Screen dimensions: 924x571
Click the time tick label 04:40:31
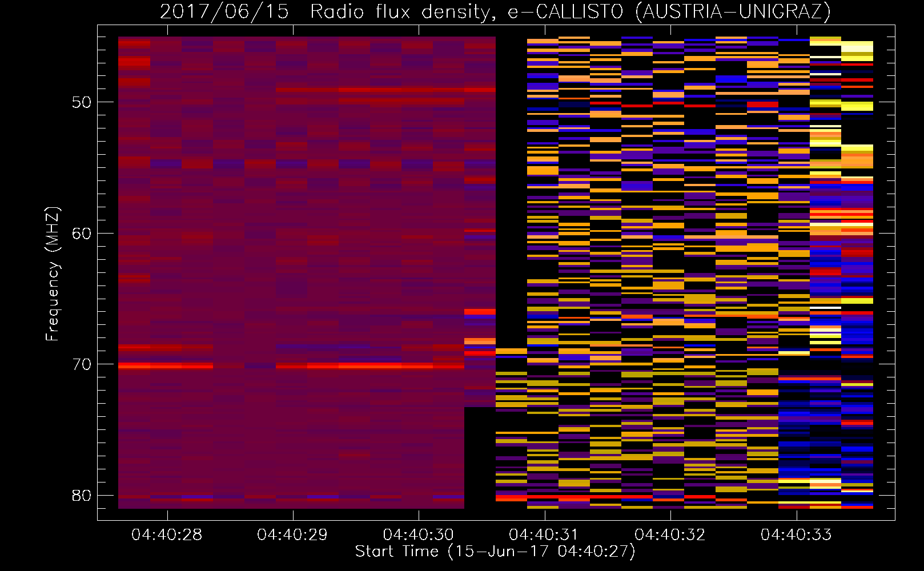[544, 535]
